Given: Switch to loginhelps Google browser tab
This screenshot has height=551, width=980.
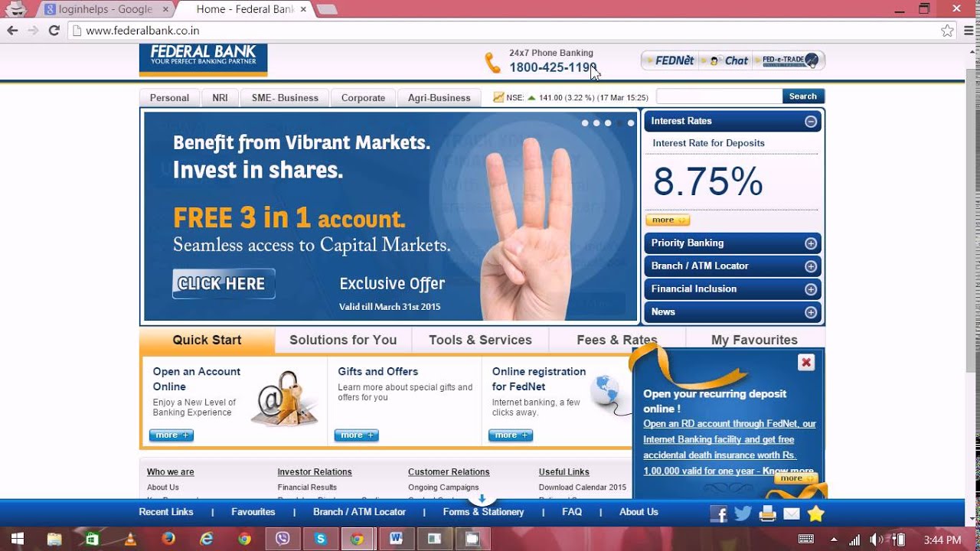Looking at the screenshot, I should 106,9.
